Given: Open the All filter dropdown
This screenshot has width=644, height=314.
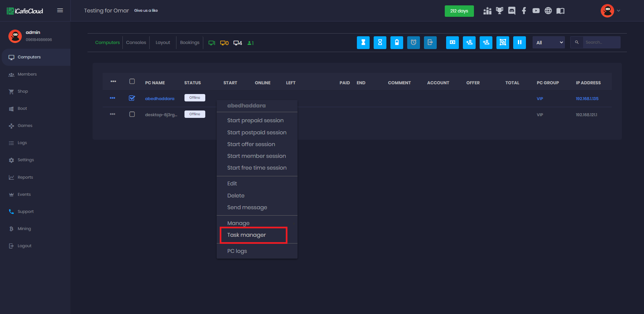Looking at the screenshot, I should (548, 43).
